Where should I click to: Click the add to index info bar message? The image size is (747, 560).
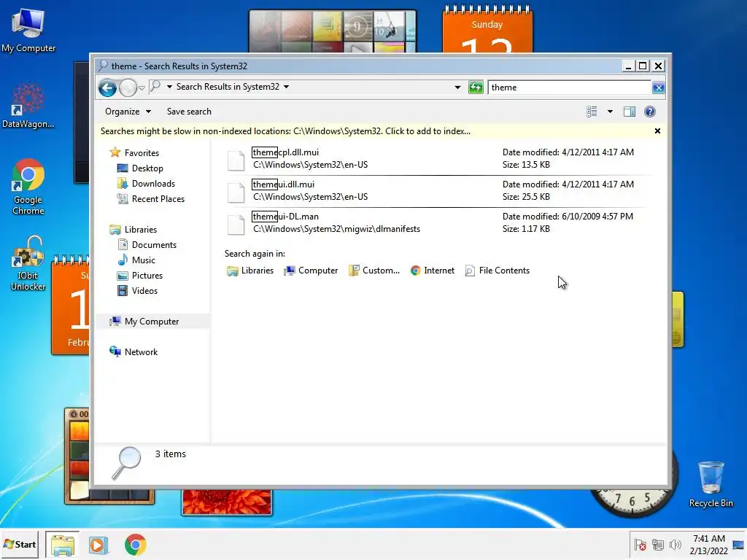tap(285, 131)
